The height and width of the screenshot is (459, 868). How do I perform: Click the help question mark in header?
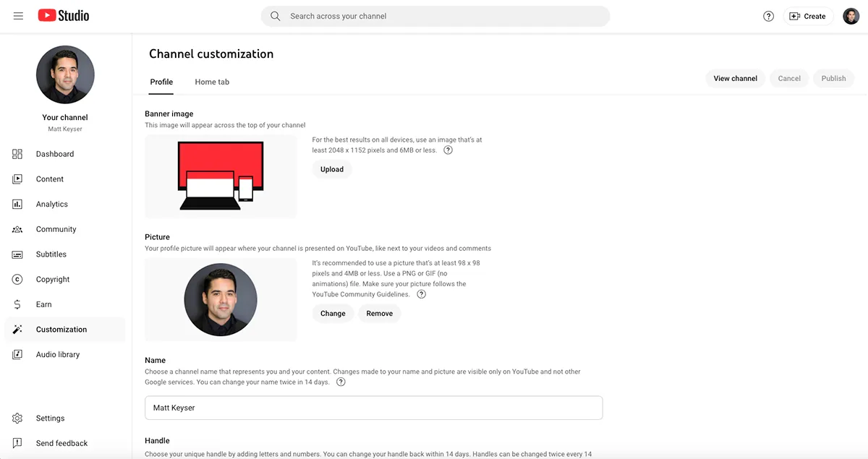pyautogui.click(x=768, y=16)
